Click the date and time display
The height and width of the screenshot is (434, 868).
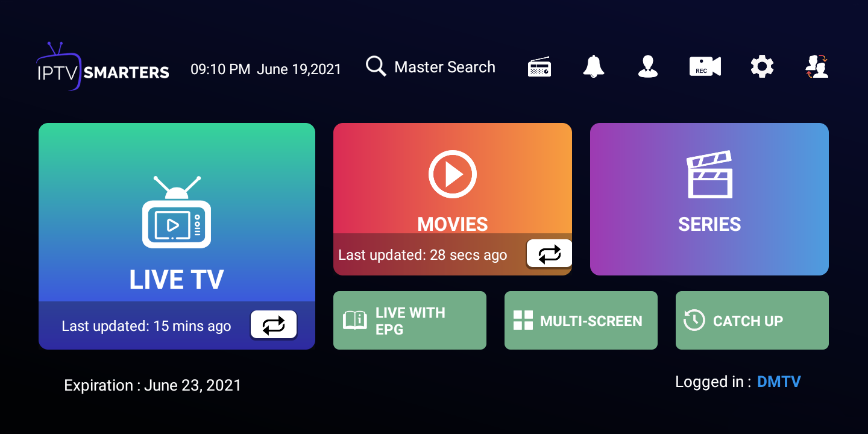click(266, 69)
